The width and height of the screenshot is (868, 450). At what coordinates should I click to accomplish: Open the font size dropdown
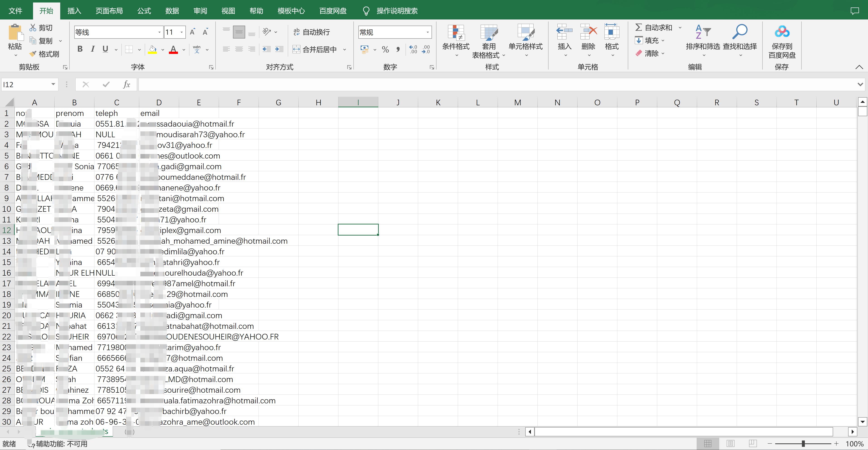click(x=182, y=32)
